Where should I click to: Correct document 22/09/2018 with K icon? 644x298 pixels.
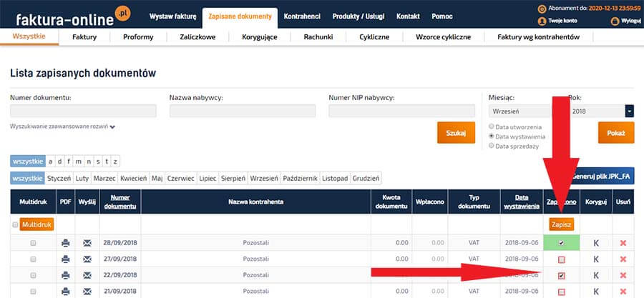coord(596,275)
